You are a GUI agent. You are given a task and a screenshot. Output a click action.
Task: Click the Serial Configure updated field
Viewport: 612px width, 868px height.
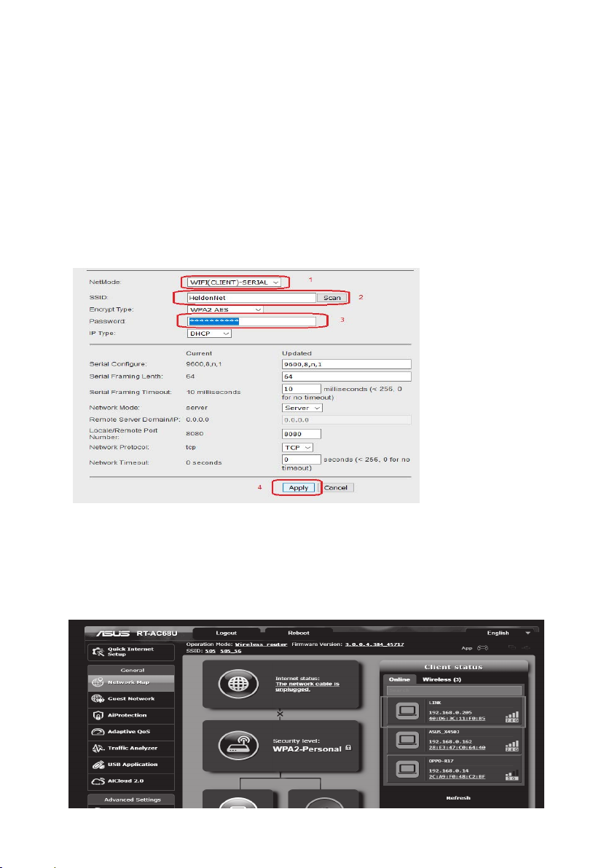347,364
